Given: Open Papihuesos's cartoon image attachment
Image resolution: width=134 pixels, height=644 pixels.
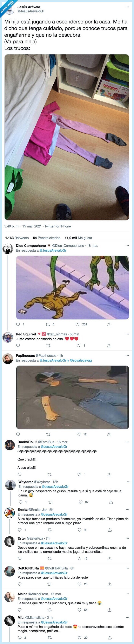Looking at the screenshot, I should tap(73, 397).
